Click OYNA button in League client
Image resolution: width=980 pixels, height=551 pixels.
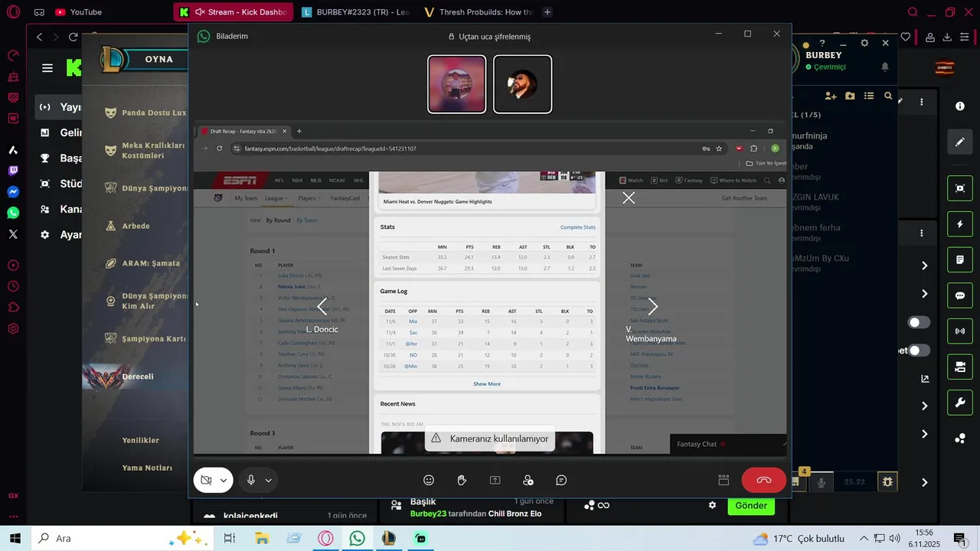[158, 60]
